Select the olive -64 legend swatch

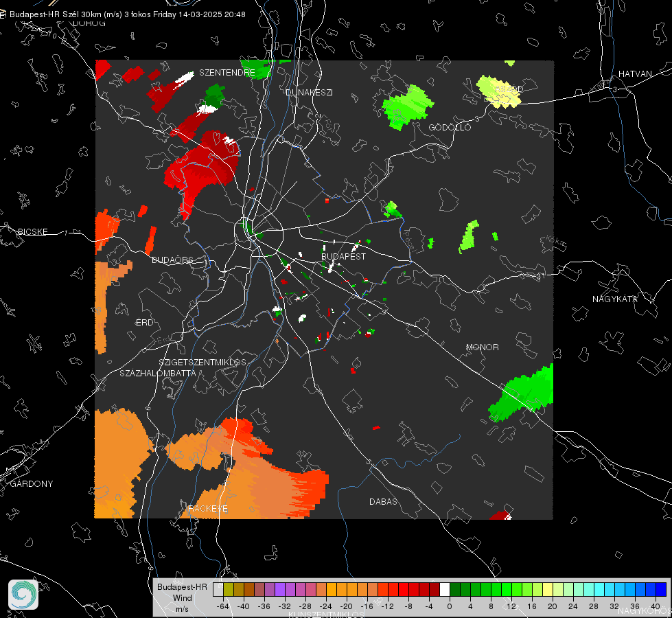(x=229, y=589)
